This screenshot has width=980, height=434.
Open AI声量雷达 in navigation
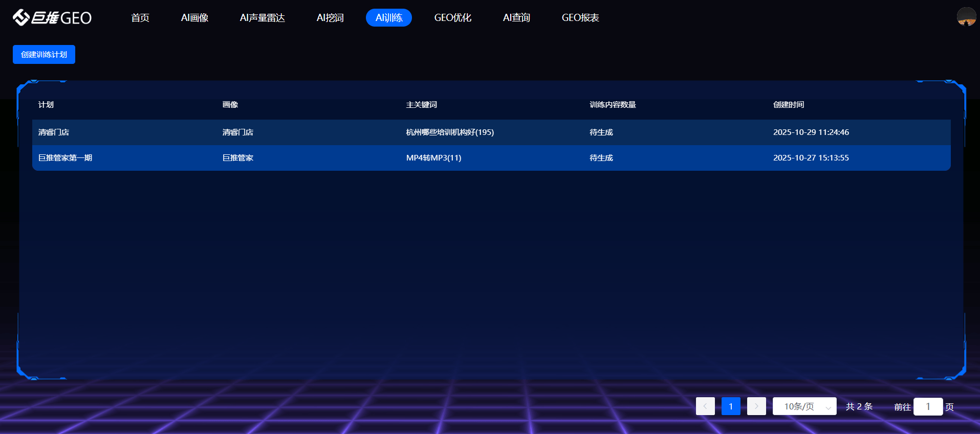262,18
